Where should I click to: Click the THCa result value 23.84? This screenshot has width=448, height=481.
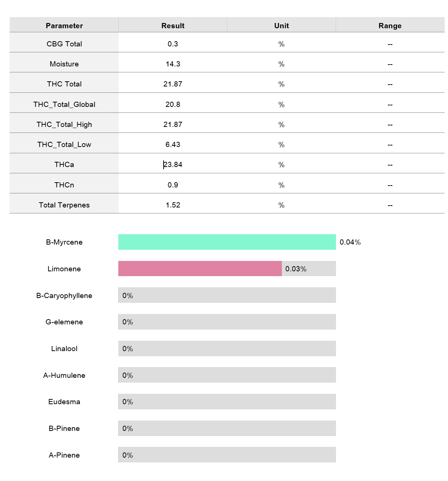click(173, 164)
